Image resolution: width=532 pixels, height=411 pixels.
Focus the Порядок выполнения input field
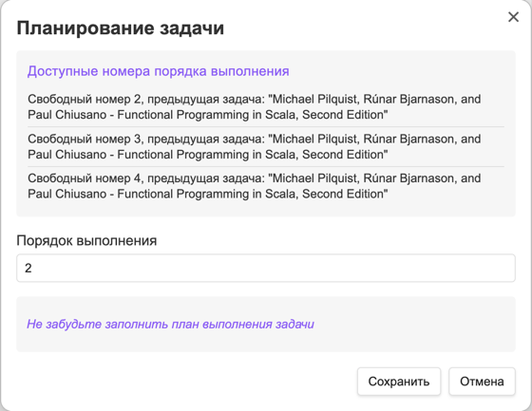click(266, 268)
